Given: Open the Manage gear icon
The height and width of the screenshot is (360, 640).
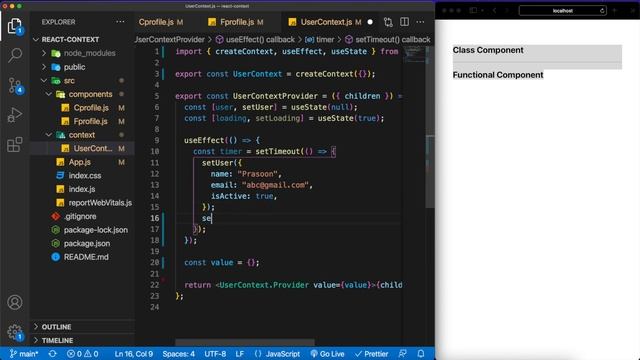Looking at the screenshot, I should (15, 332).
